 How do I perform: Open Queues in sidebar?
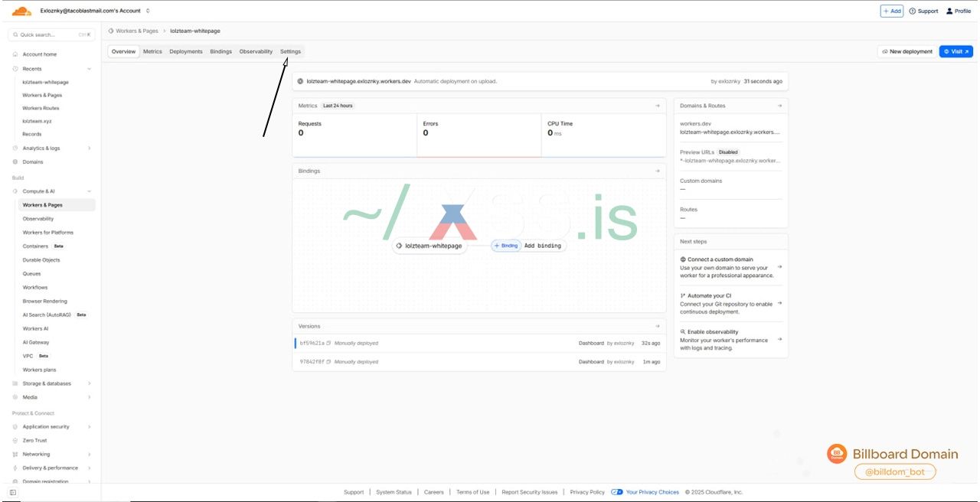click(31, 274)
